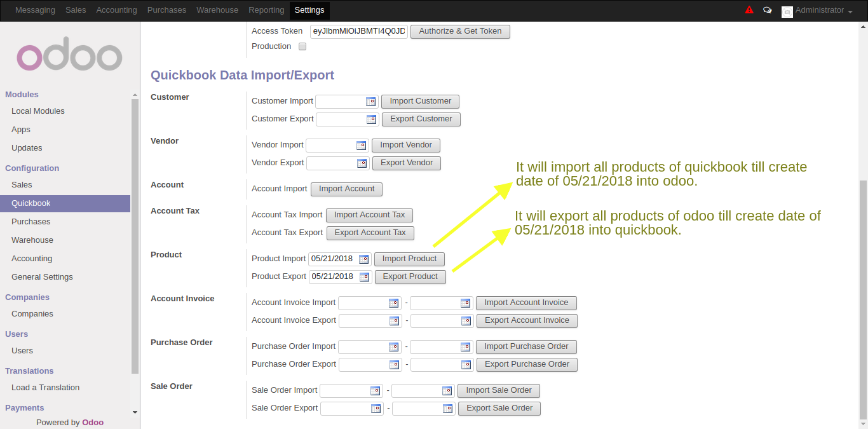868x429 pixels.
Task: Click the Administrator avatar image
Action: [x=787, y=11]
